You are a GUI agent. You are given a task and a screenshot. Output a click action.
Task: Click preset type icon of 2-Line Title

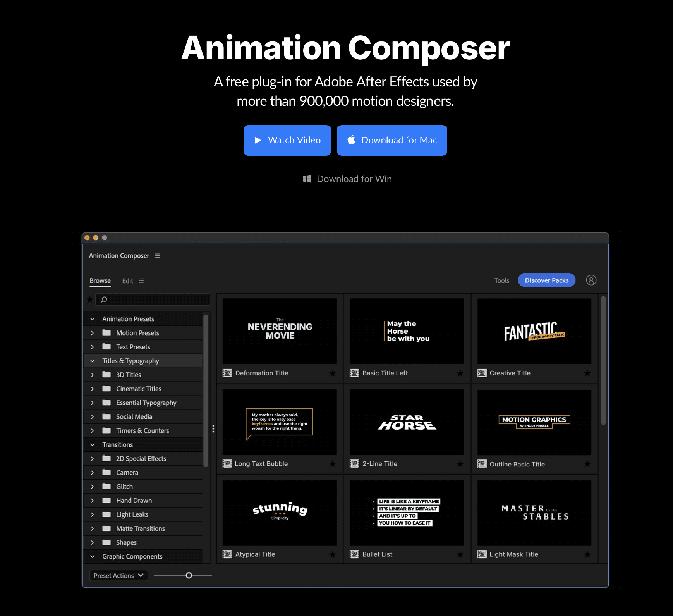pyautogui.click(x=354, y=464)
